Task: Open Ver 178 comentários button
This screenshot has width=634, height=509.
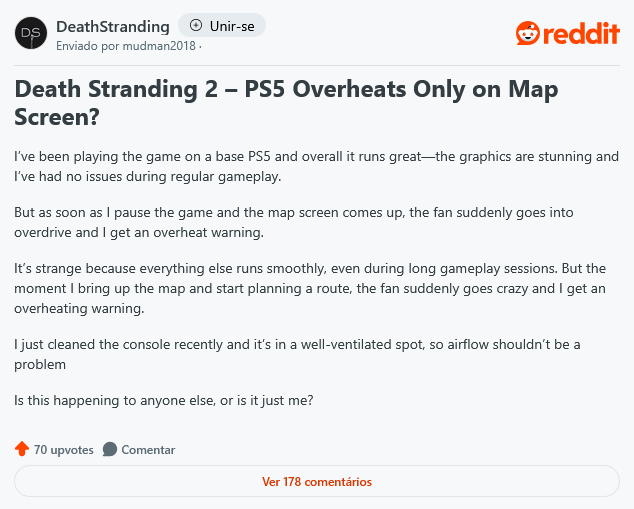Action: pos(317,481)
